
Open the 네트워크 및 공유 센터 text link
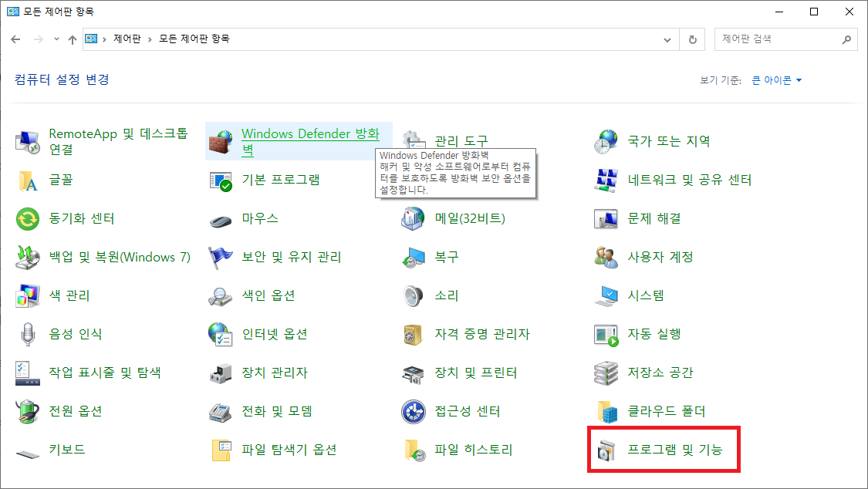click(689, 180)
